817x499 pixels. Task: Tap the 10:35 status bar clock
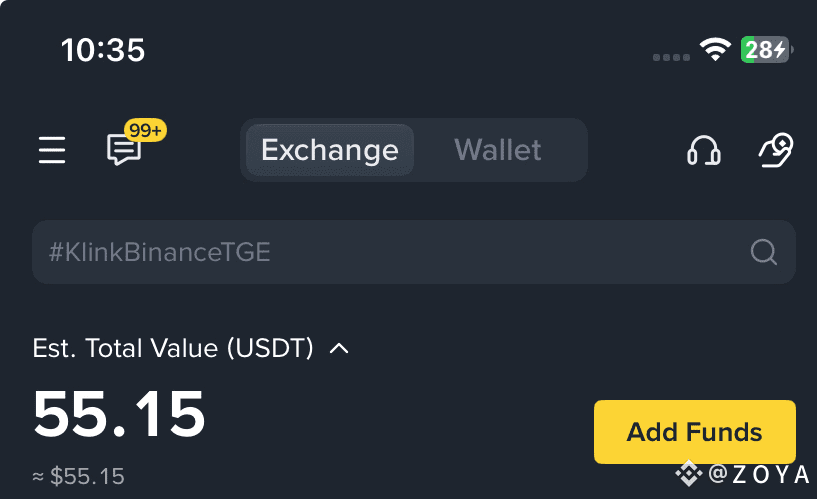103,49
